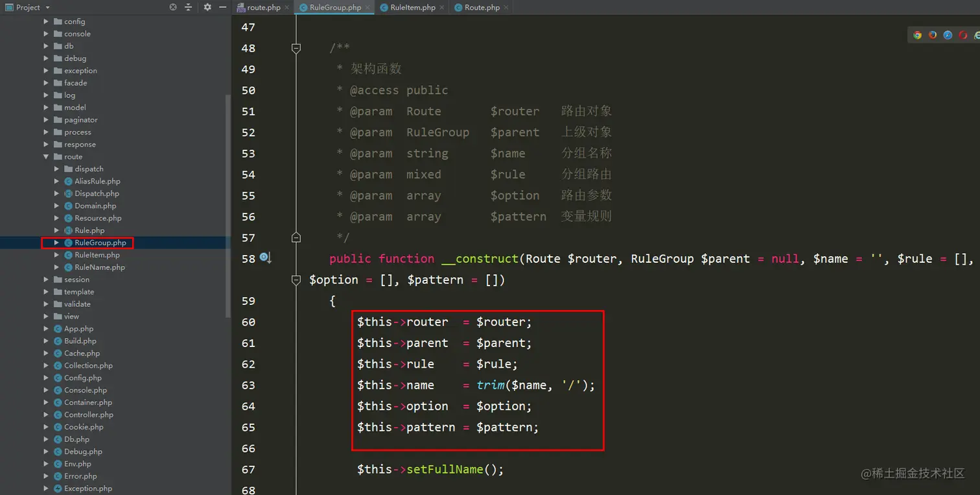Viewport: 980px width, 495px height.
Task: Open file in Chrome browser
Action: [x=917, y=35]
